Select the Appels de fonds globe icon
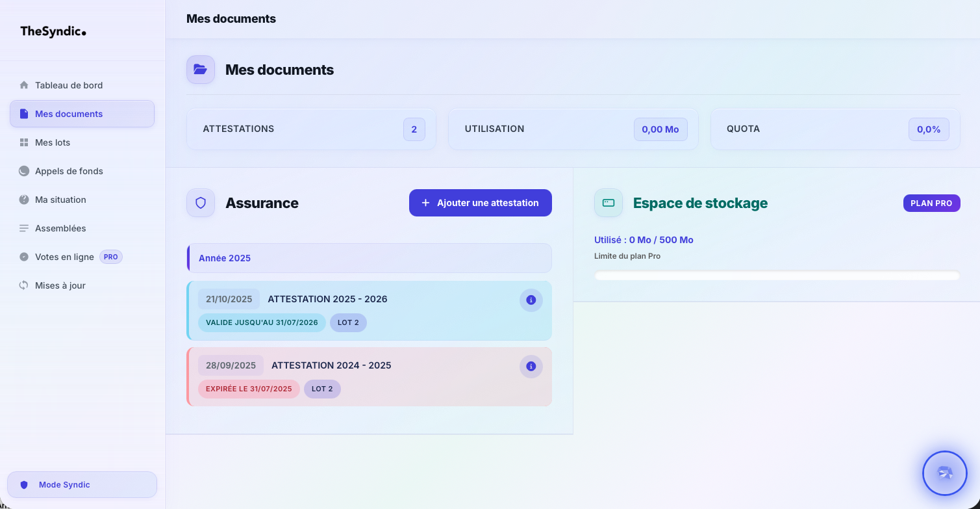 pyautogui.click(x=24, y=171)
